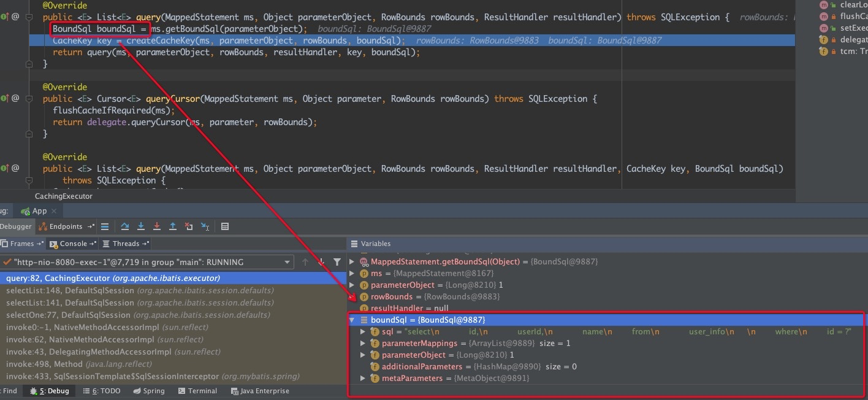Image resolution: width=868 pixels, height=400 pixels.
Task: Click the Run to Cursor icon
Action: point(205,226)
